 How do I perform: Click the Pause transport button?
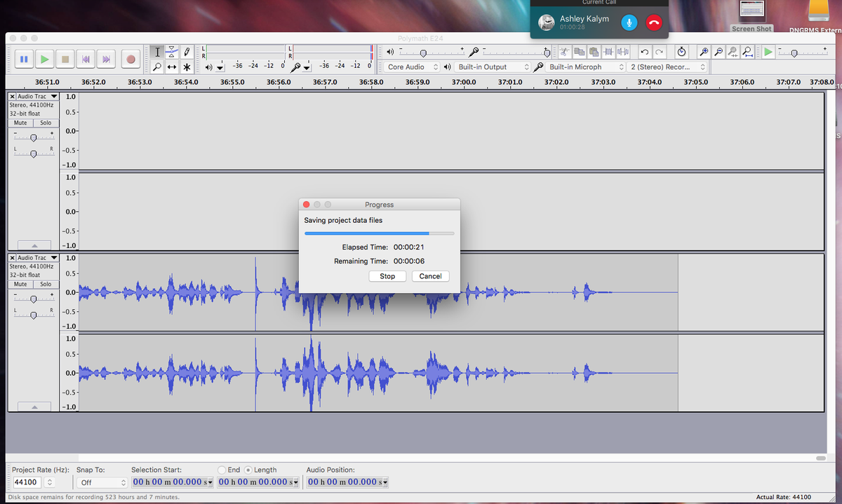coord(23,60)
